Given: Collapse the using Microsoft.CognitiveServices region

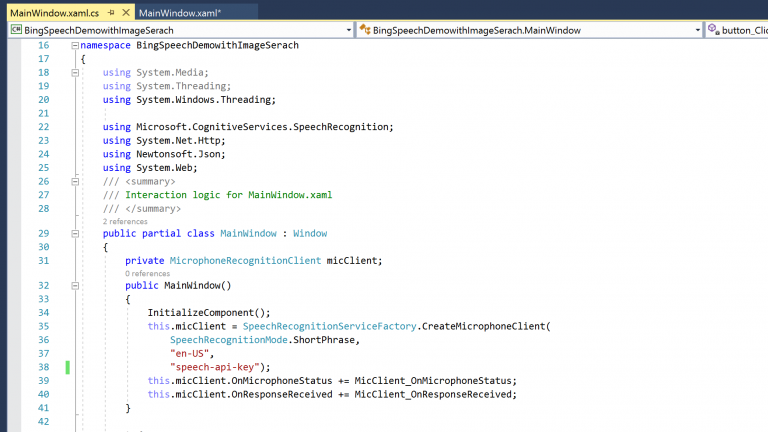Looking at the screenshot, I should [74, 127].
